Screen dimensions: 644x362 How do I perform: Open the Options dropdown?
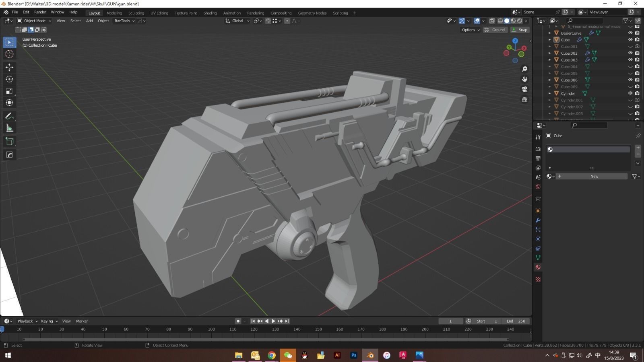coord(471,30)
